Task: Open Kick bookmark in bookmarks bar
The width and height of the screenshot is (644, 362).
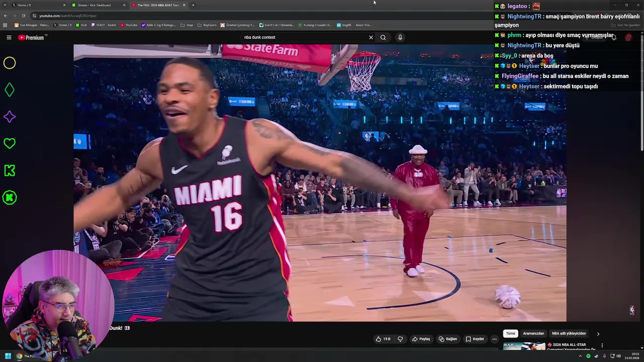Action: point(81,25)
